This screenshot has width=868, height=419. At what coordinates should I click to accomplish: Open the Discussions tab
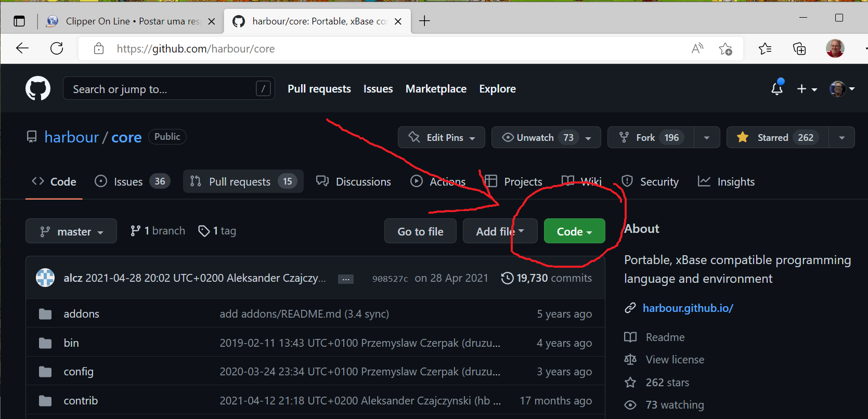pyautogui.click(x=354, y=181)
